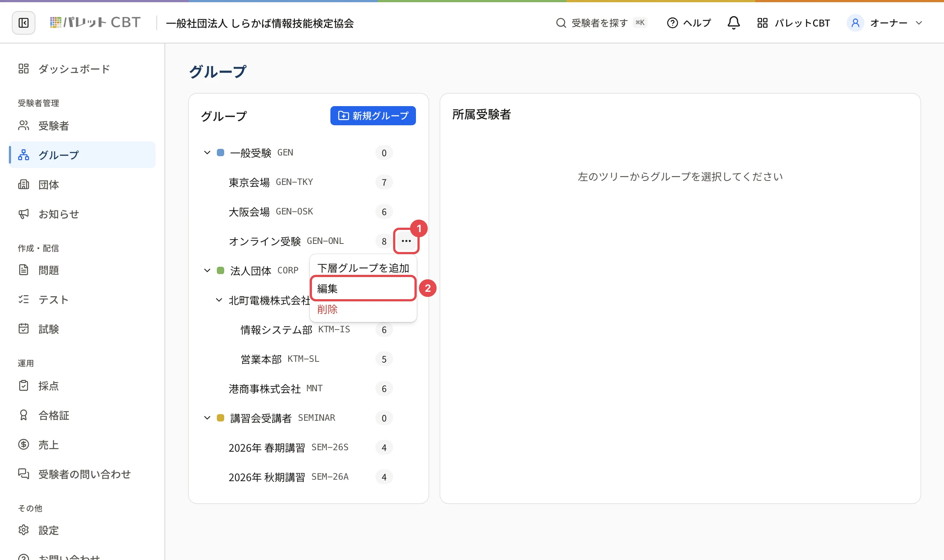
Task: Open 試験 in the sidebar
Action: click(x=82, y=329)
